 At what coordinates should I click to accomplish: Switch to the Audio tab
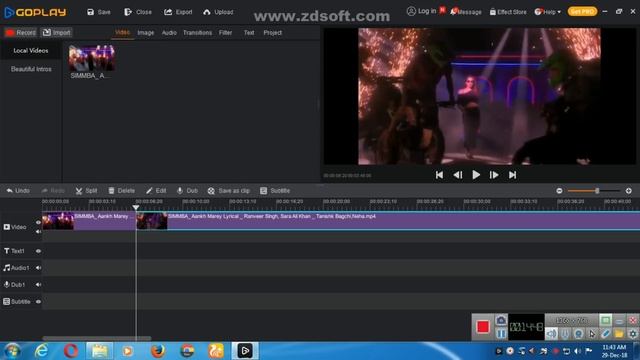tap(169, 33)
